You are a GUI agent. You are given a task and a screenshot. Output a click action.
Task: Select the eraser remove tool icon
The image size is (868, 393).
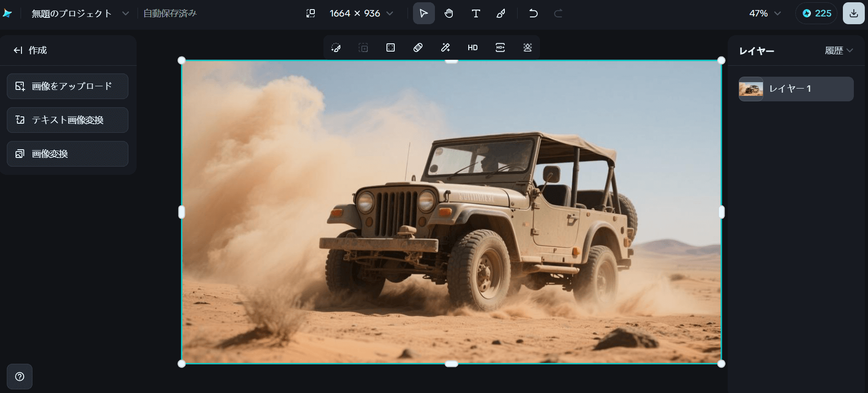click(x=418, y=47)
